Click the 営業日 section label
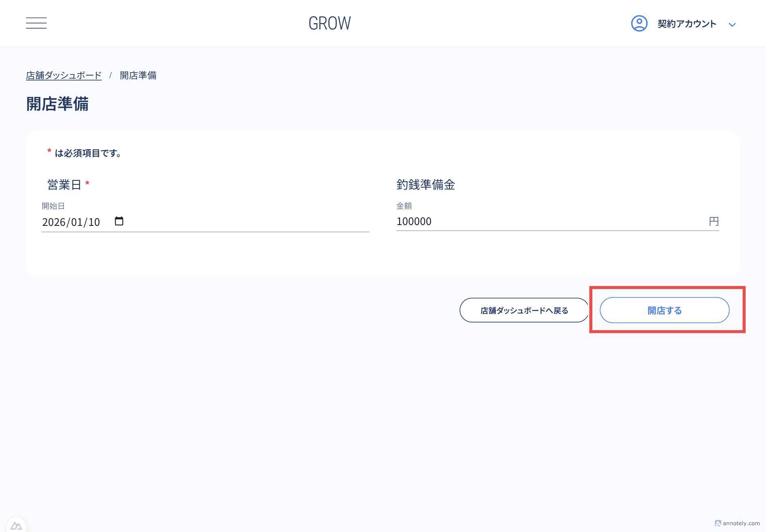Image resolution: width=766 pixels, height=532 pixels. (x=64, y=185)
